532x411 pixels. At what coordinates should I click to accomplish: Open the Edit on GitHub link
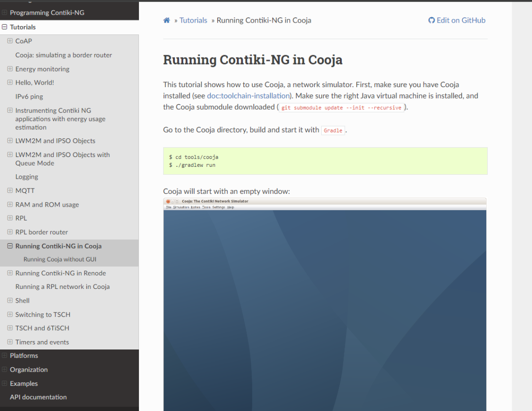[x=457, y=20]
